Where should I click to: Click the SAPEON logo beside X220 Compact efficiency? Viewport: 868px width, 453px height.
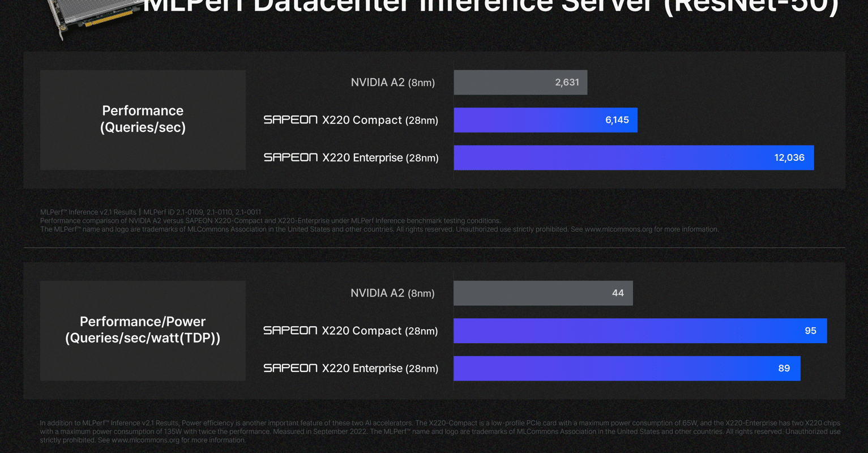(290, 330)
